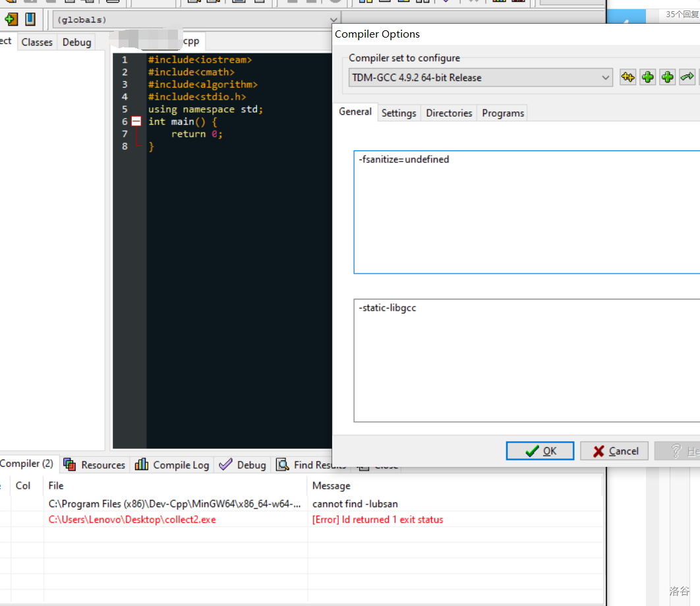Open the (globals) scope dropdown
The height and width of the screenshot is (606, 700).
(196, 20)
